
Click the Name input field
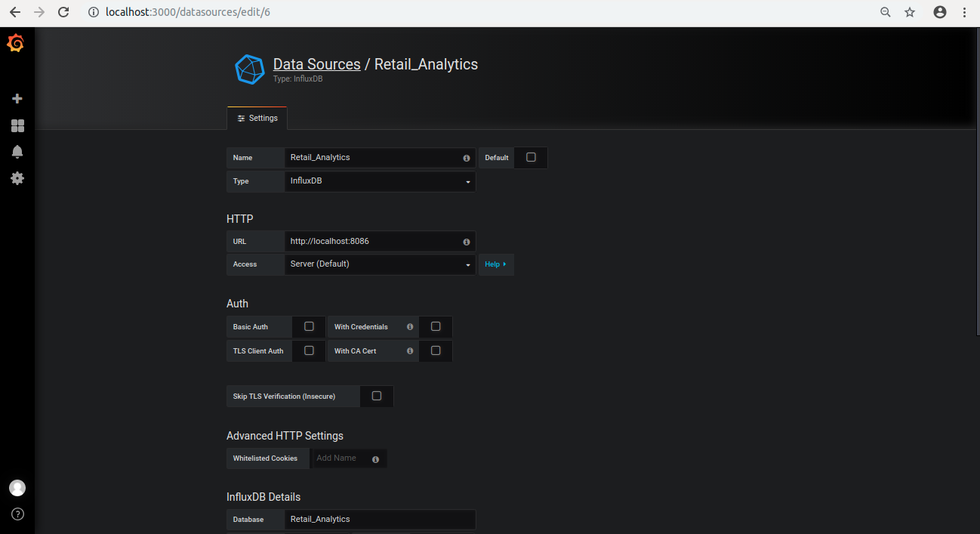(380, 158)
